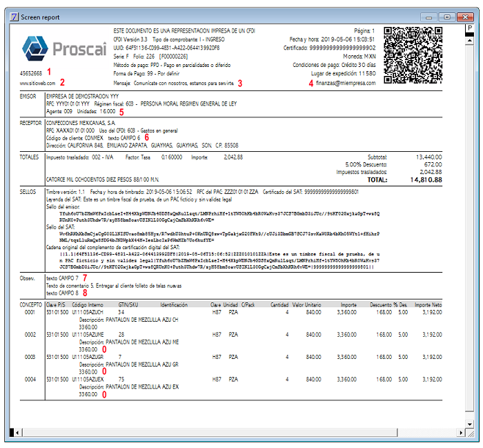
Task: Click internal code U11105AZUME
Action: point(88,335)
